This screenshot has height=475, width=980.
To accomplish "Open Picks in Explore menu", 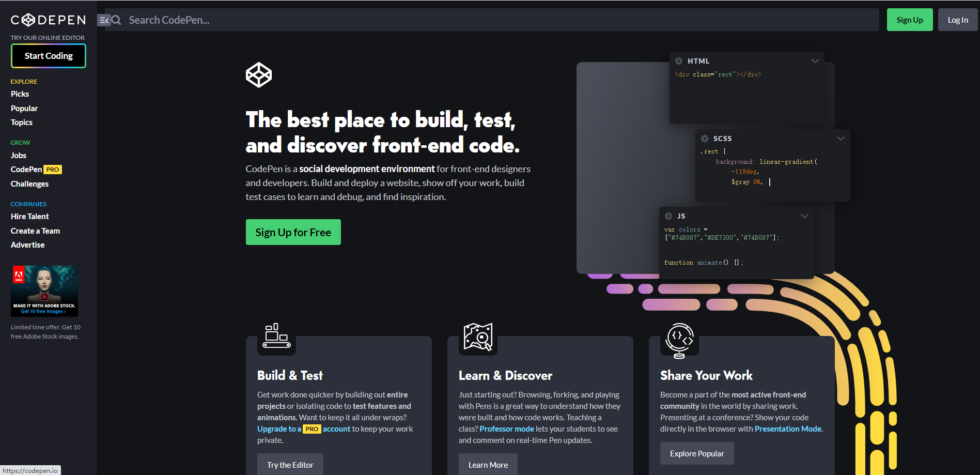I will point(20,94).
